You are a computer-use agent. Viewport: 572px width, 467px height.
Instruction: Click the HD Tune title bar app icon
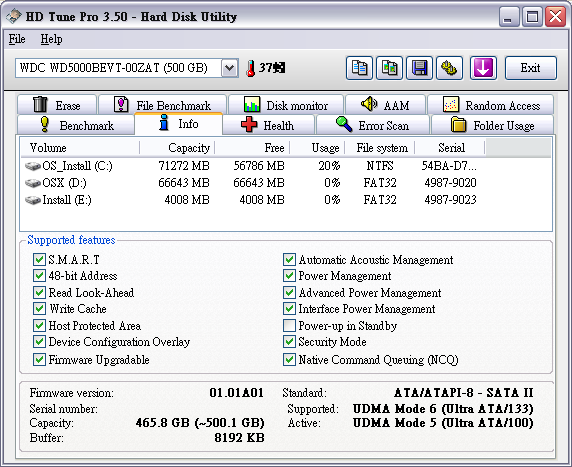click(x=14, y=16)
